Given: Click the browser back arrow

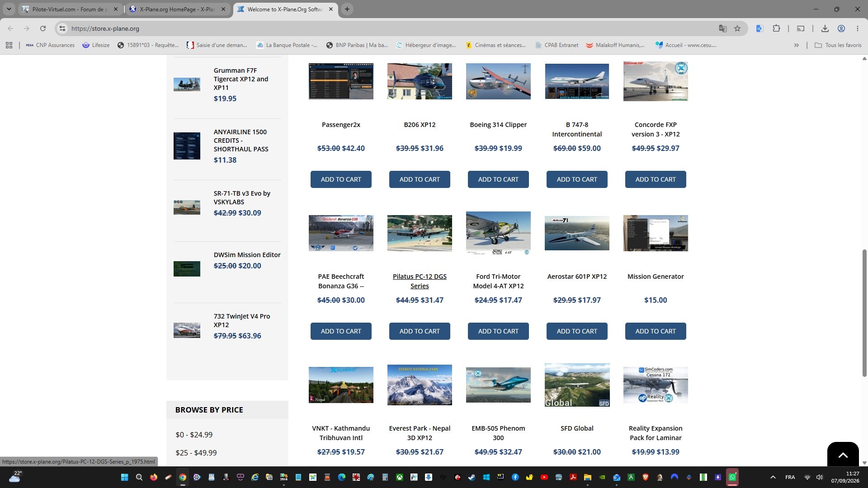Looking at the screenshot, I should coord(10,28).
